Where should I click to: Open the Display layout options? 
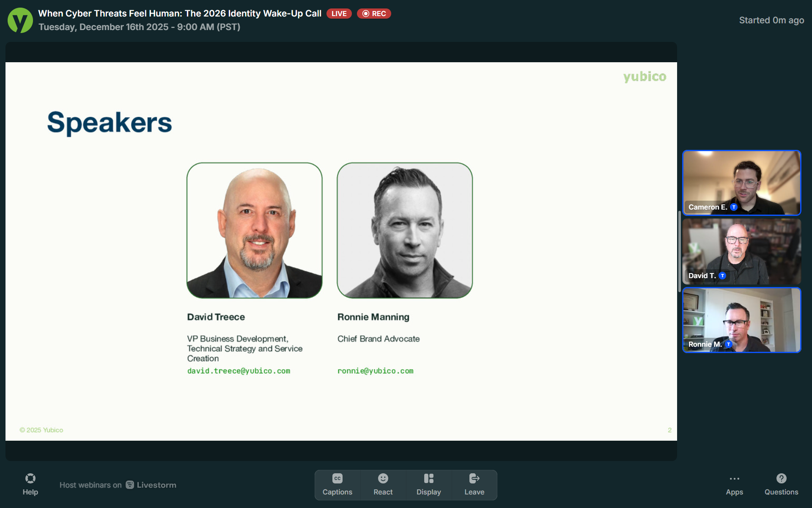click(x=428, y=485)
